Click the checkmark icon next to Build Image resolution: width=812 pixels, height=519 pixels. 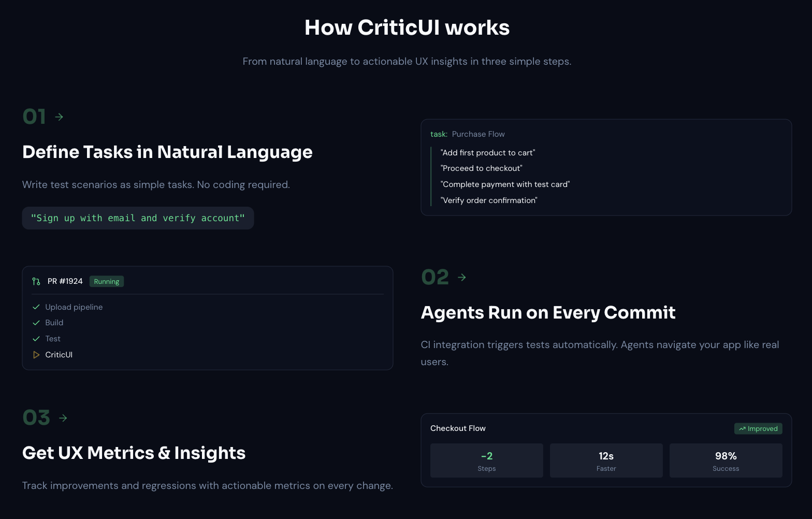pyautogui.click(x=36, y=323)
